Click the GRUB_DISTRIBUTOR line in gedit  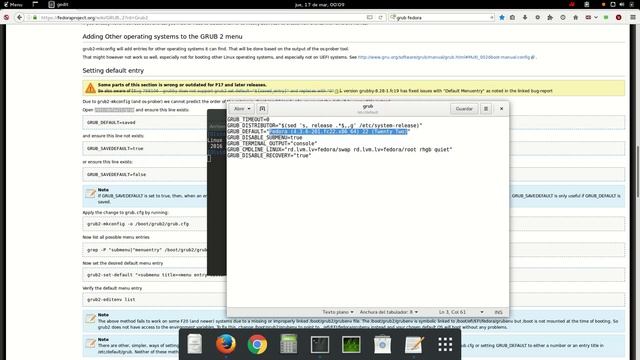(x=325, y=125)
